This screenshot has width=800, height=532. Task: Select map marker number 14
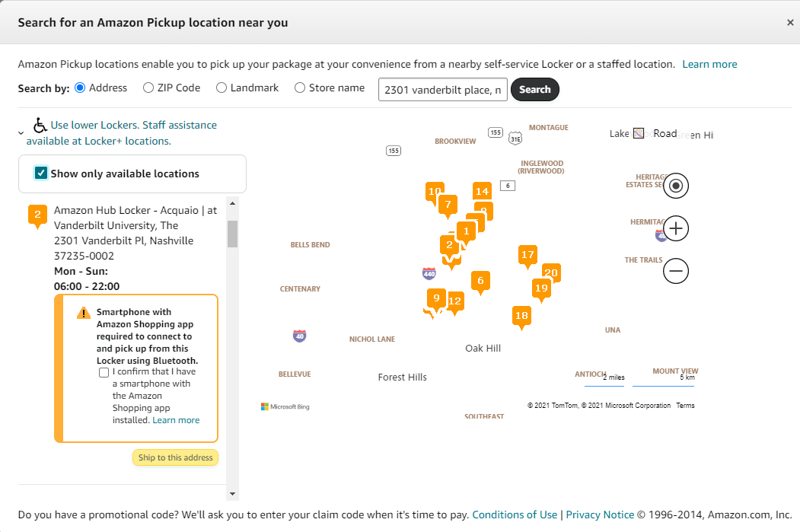(x=482, y=192)
